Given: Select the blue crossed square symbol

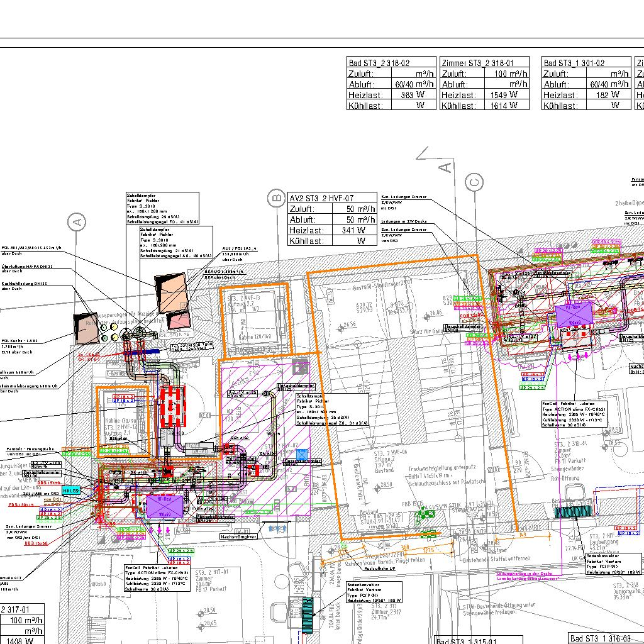Looking at the screenshot, I should pos(303,455).
